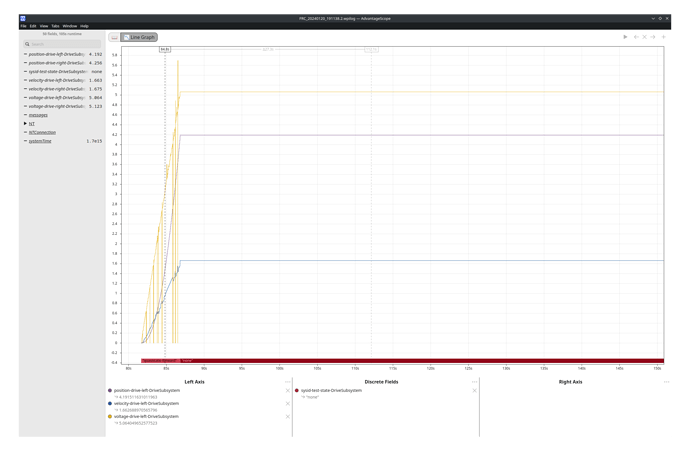The image size is (690, 459).
Task: Open the Tabs menu
Action: point(55,26)
